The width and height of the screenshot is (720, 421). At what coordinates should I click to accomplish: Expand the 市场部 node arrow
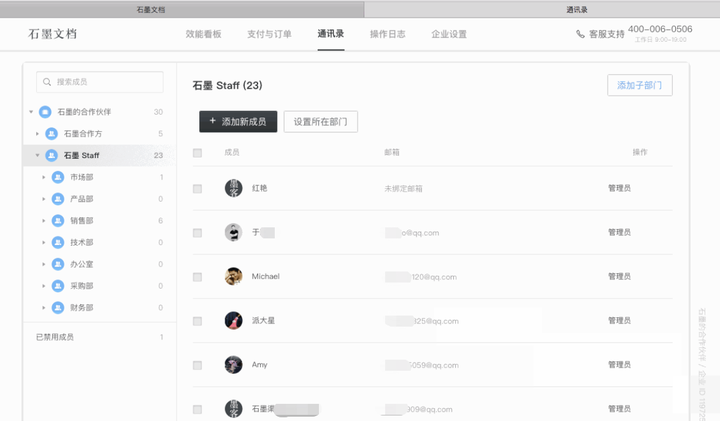tap(44, 177)
